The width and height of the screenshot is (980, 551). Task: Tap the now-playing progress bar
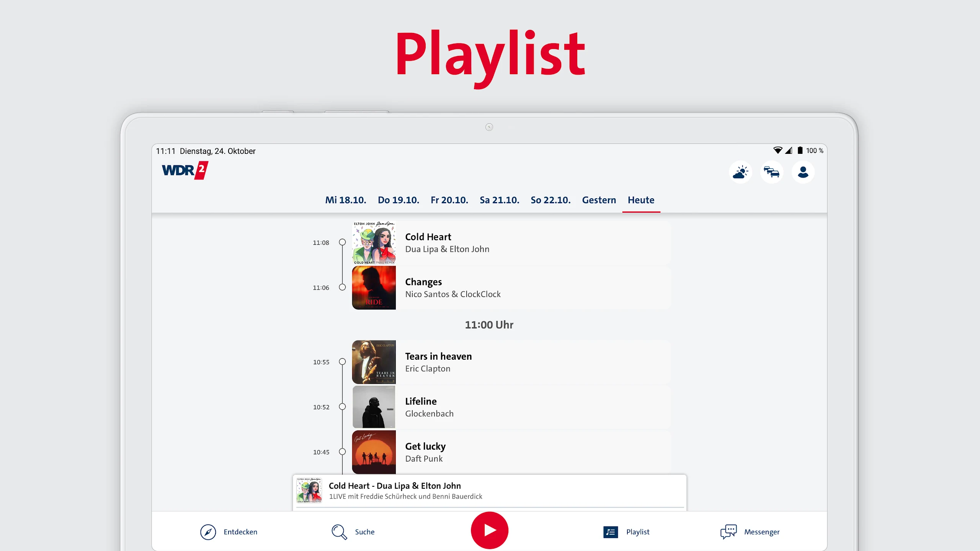click(x=490, y=507)
